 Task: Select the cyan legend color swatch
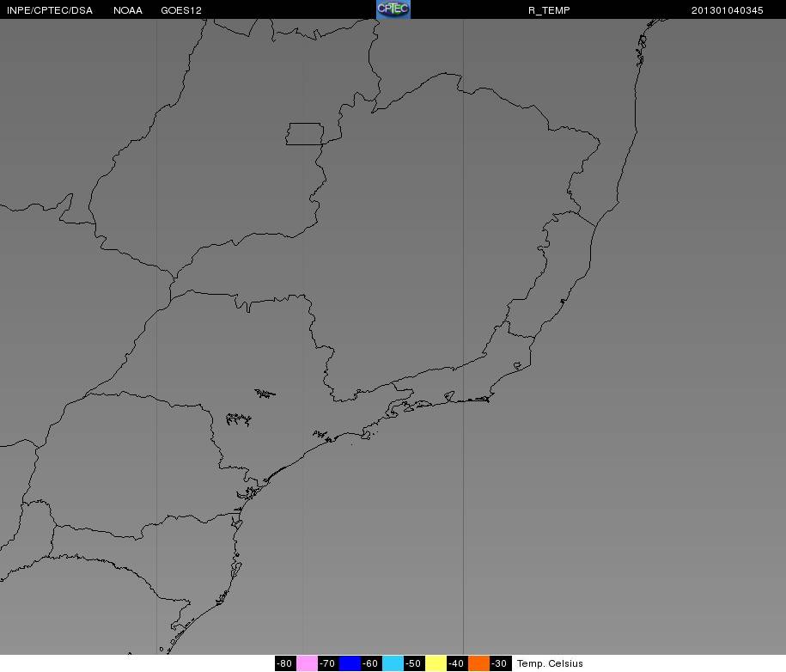pyautogui.click(x=393, y=663)
